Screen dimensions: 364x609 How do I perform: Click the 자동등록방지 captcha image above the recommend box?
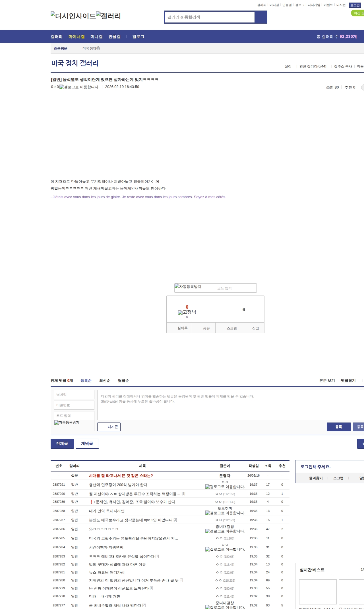tap(188, 287)
